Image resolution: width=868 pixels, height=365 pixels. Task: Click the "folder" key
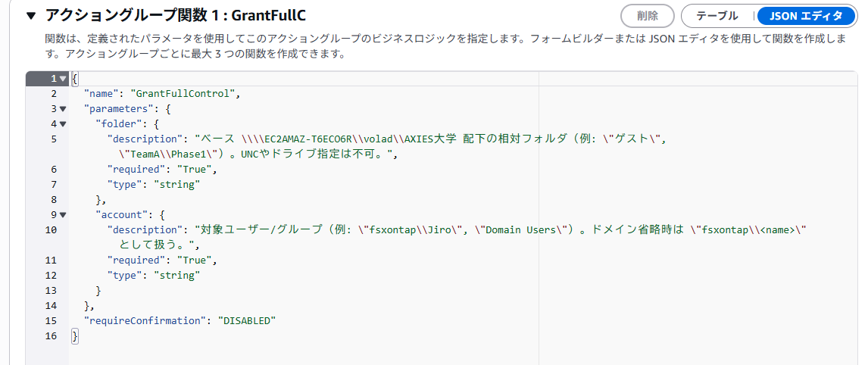pos(117,124)
